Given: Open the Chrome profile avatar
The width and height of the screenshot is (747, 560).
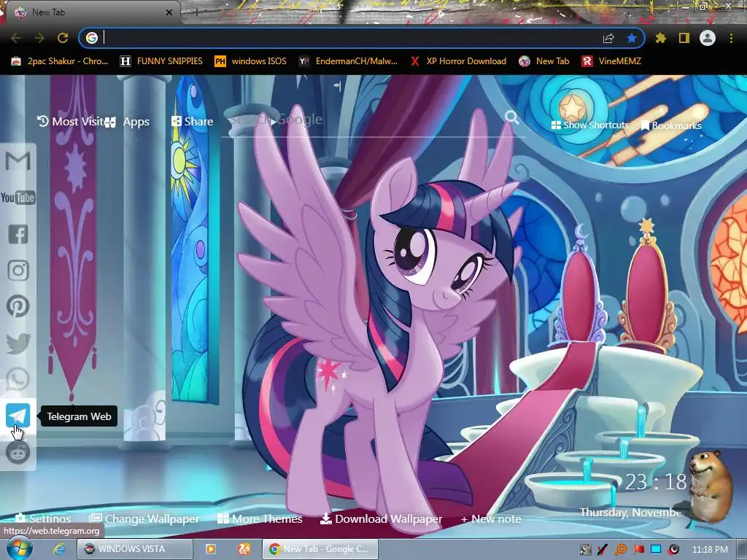Looking at the screenshot, I should [708, 38].
